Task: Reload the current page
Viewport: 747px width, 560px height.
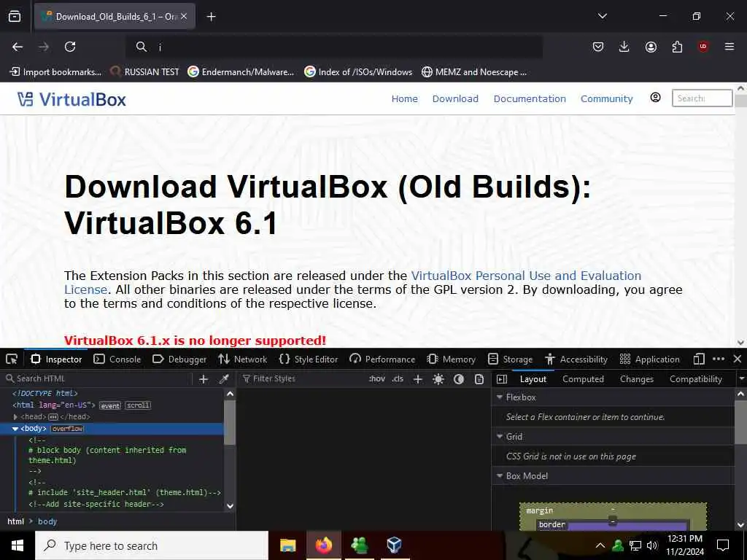Action: tap(70, 47)
